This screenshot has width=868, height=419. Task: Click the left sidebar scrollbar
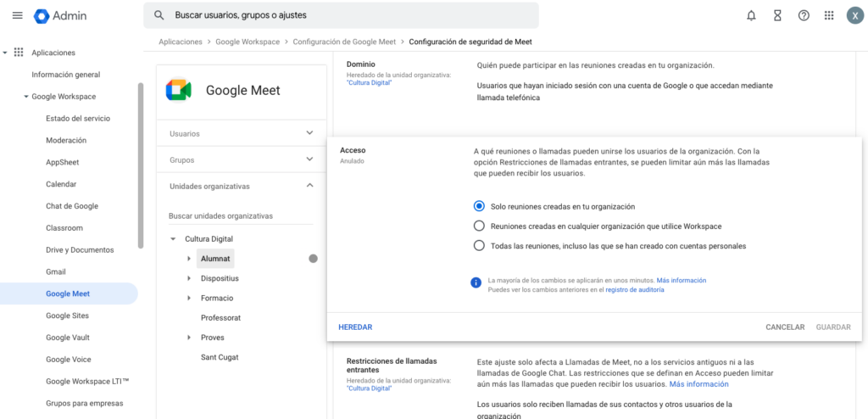(x=141, y=170)
